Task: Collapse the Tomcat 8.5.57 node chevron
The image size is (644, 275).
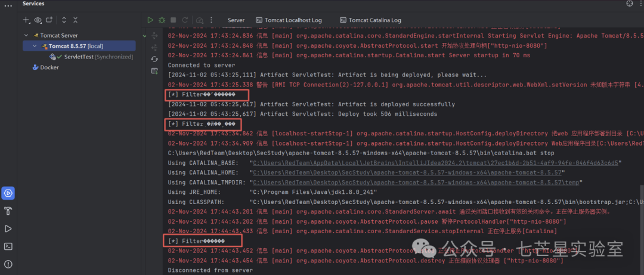Action: [35, 46]
